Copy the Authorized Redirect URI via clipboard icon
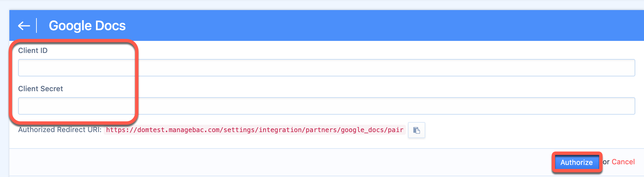644x177 pixels. click(x=416, y=130)
